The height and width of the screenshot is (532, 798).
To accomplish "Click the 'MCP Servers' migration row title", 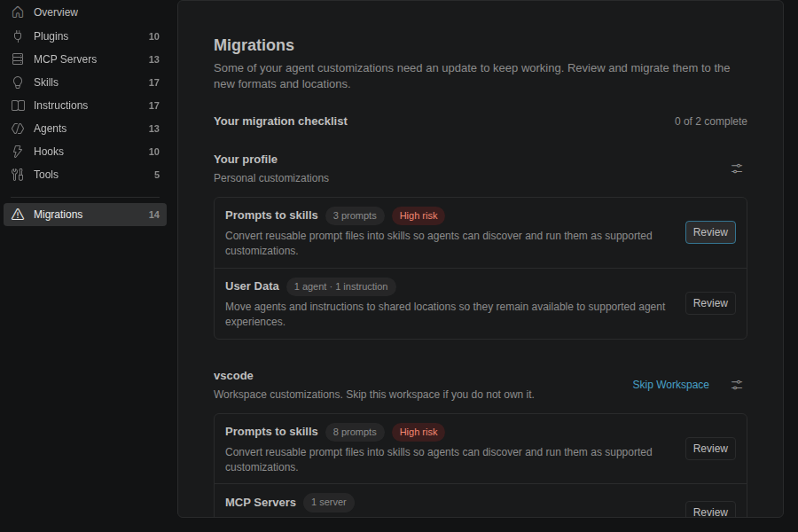I will 261,503.
